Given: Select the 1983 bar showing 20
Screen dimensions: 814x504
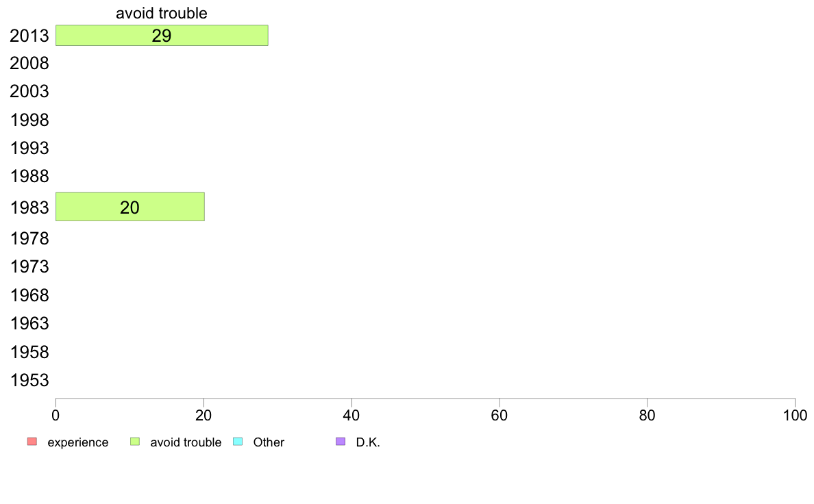Looking at the screenshot, I should click(x=129, y=207).
